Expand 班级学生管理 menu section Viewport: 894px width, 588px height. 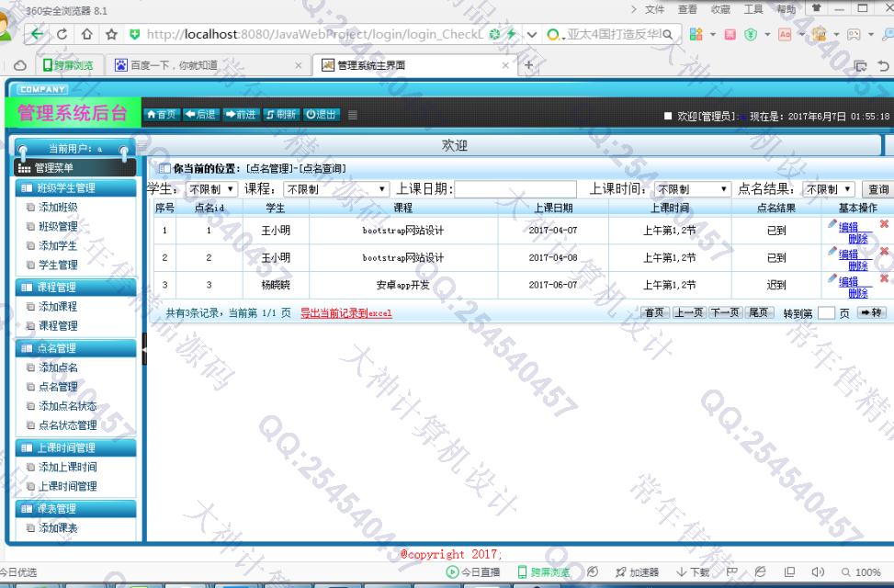[76, 187]
